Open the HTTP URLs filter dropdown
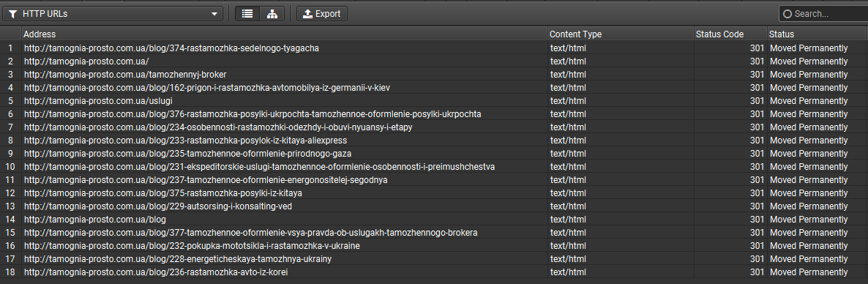 coord(113,14)
